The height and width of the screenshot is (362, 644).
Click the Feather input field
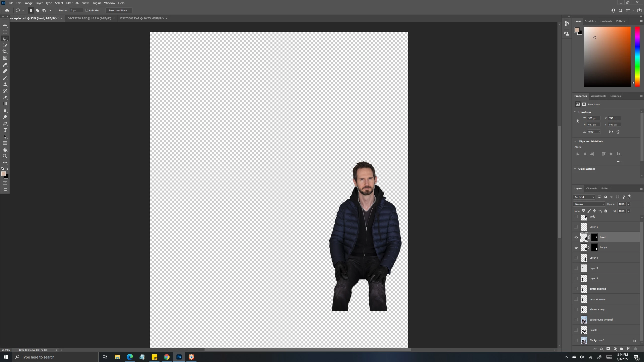[76, 11]
